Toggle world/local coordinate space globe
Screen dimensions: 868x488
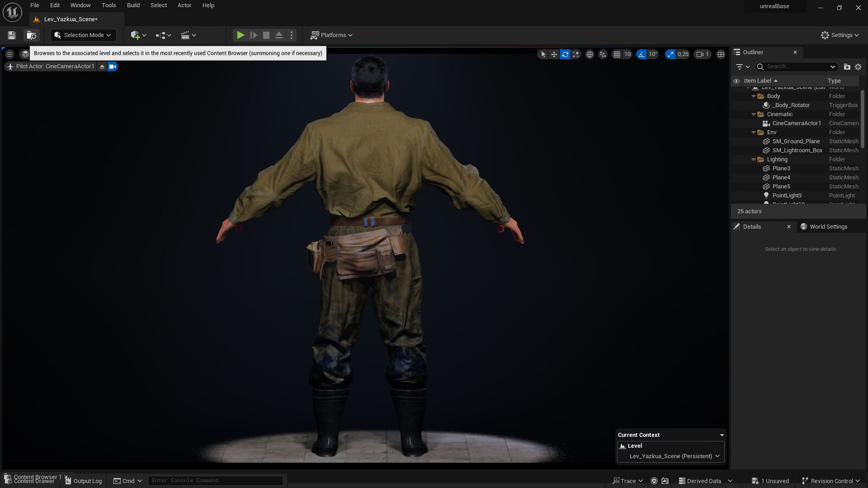point(590,54)
